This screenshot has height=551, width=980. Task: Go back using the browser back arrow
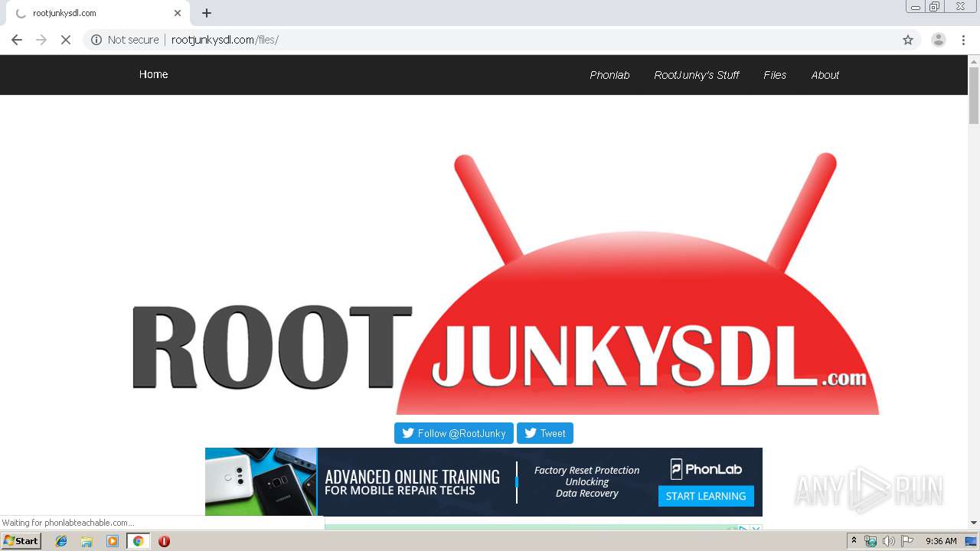pyautogui.click(x=17, y=40)
